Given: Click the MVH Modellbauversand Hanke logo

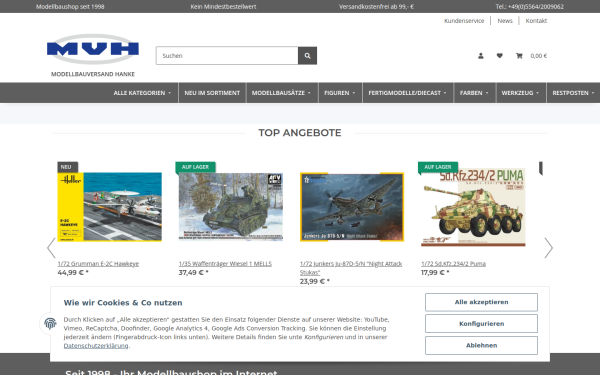Looking at the screenshot, I should [x=93, y=55].
